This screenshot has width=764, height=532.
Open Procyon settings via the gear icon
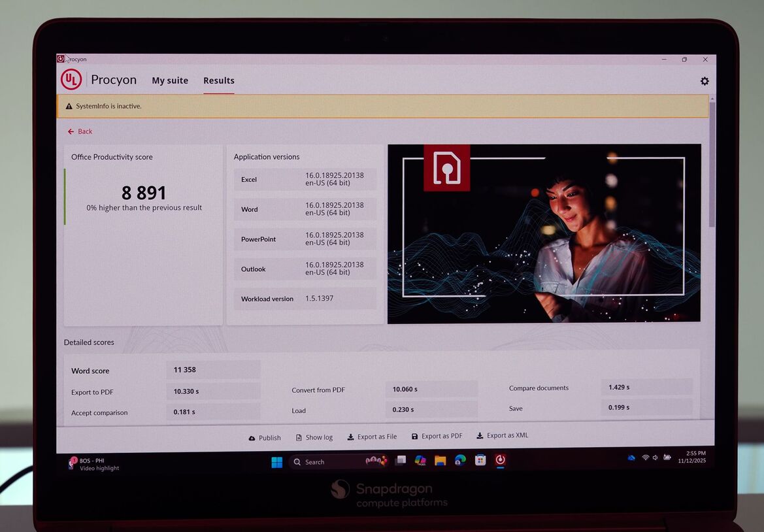coord(705,80)
